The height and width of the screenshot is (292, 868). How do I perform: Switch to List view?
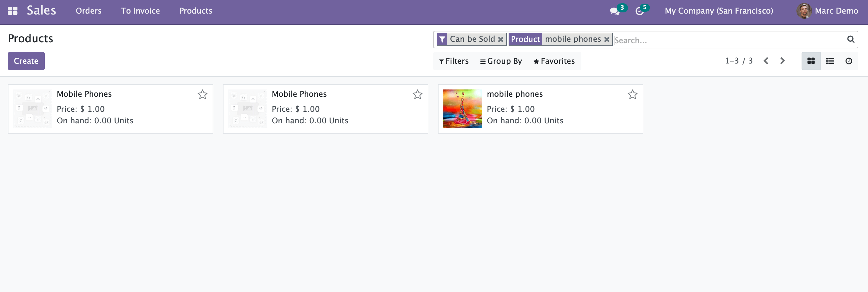pos(830,61)
